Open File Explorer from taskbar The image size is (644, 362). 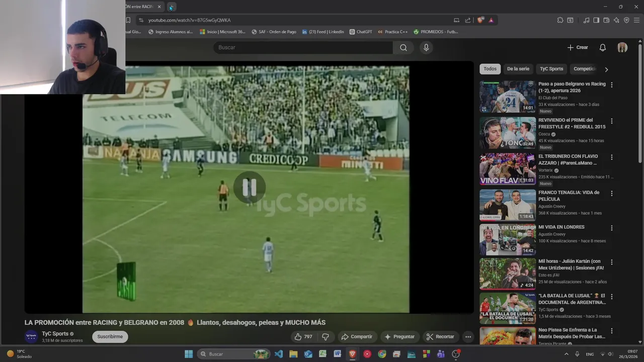pos(293,354)
